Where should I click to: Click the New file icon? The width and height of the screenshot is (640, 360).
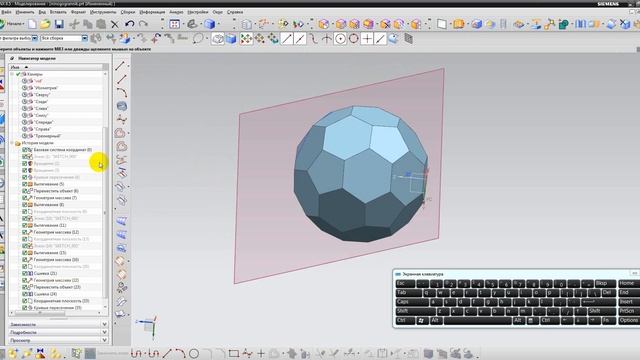tap(32, 24)
